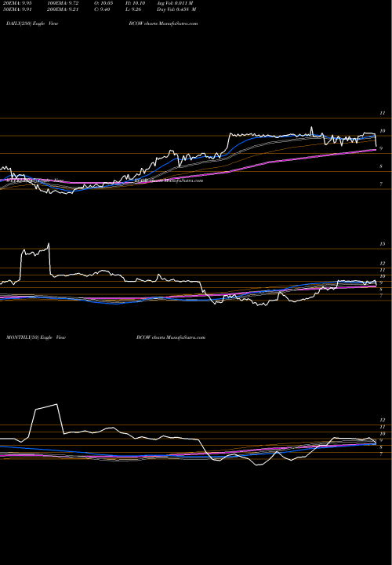The height and width of the screenshot is (565, 392).
Task: Click the 11 price label on daily axis
Action: coord(383,113)
